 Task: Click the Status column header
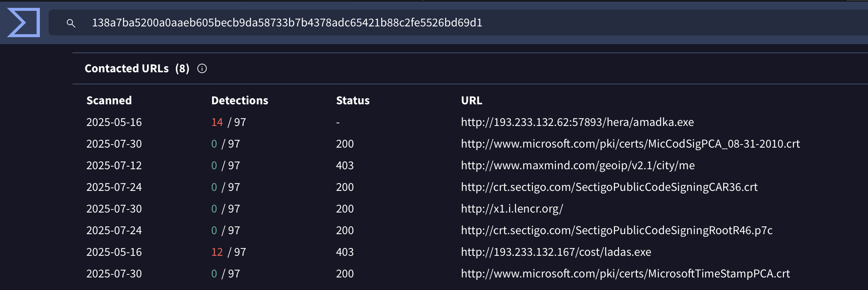click(x=353, y=100)
